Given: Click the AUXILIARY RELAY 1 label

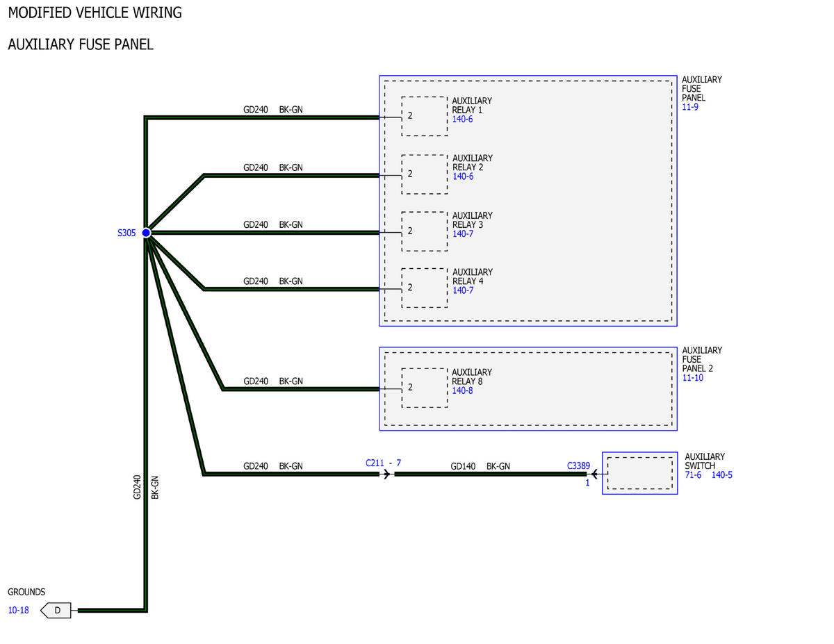Looking at the screenshot, I should pyautogui.click(x=472, y=106).
